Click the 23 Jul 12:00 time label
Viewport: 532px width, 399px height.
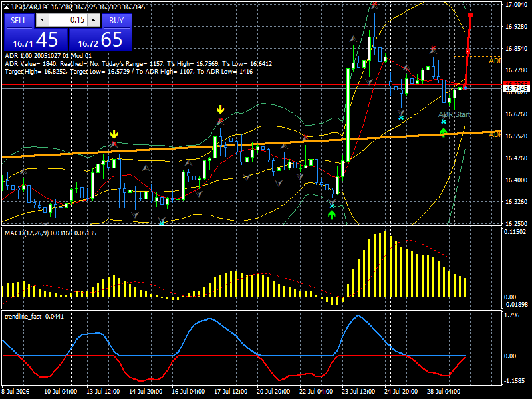point(358,392)
